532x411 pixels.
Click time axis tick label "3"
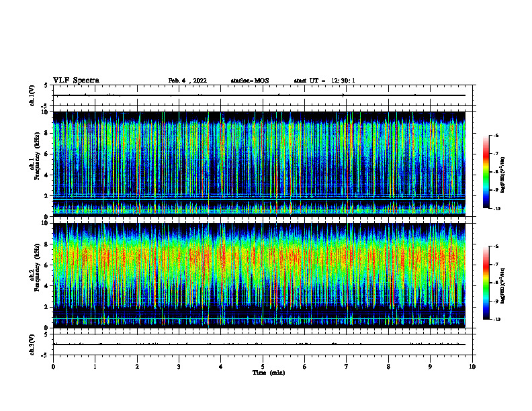179,367
